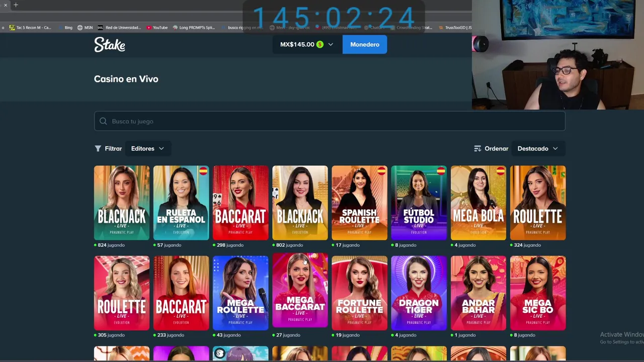
Task: Expand the MX$145.00 balance dropdown
Action: (331, 45)
